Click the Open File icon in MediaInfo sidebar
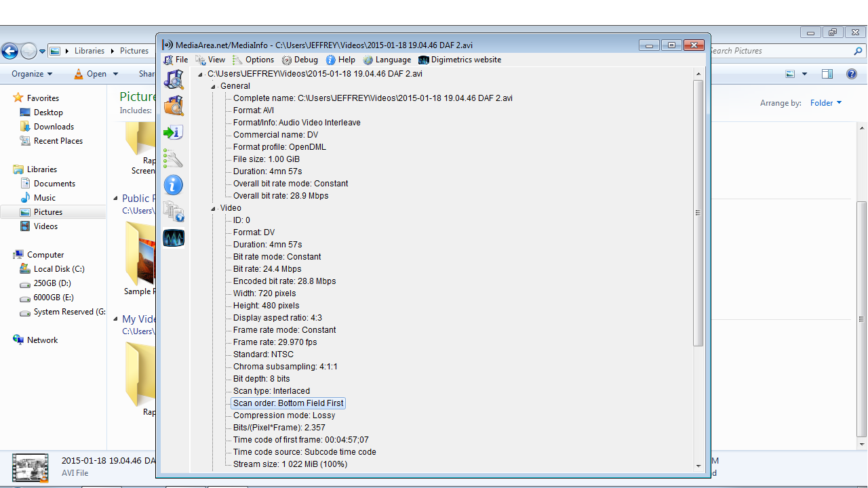 [174, 79]
